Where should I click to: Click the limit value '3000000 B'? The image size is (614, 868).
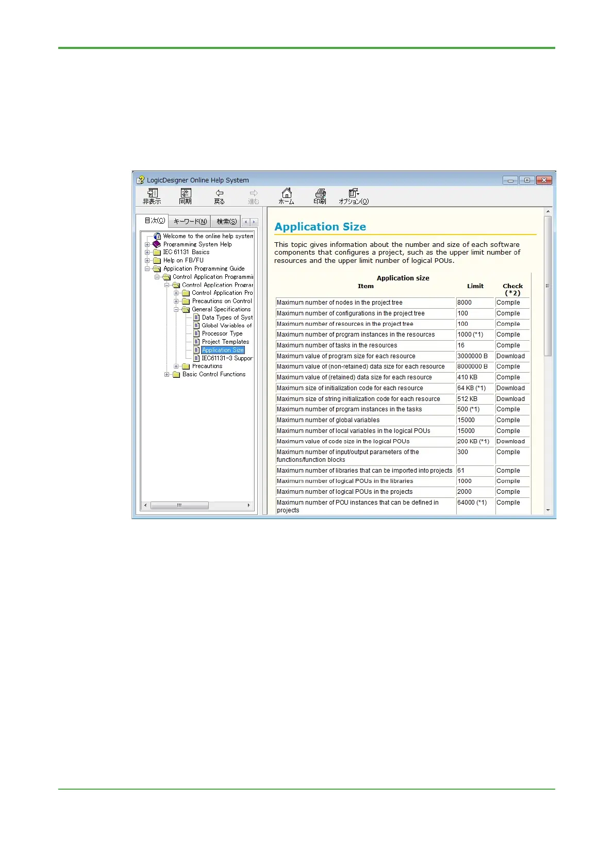pos(472,356)
